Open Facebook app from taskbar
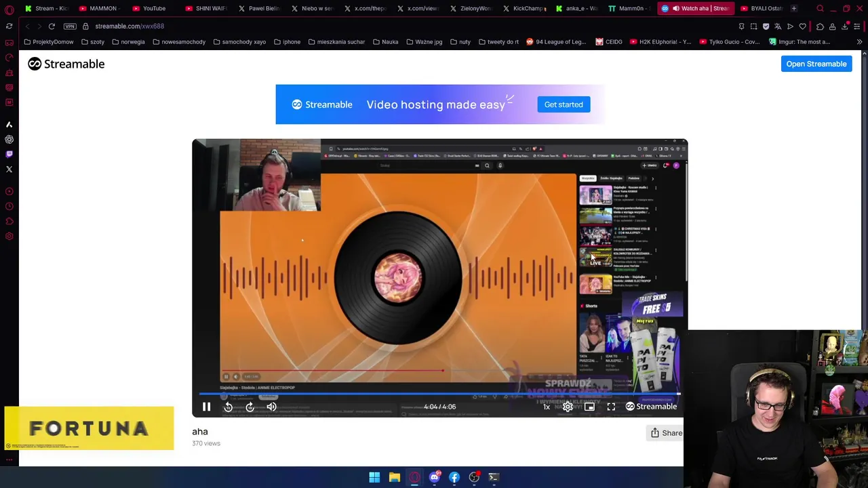This screenshot has height=488, width=868. (x=454, y=477)
